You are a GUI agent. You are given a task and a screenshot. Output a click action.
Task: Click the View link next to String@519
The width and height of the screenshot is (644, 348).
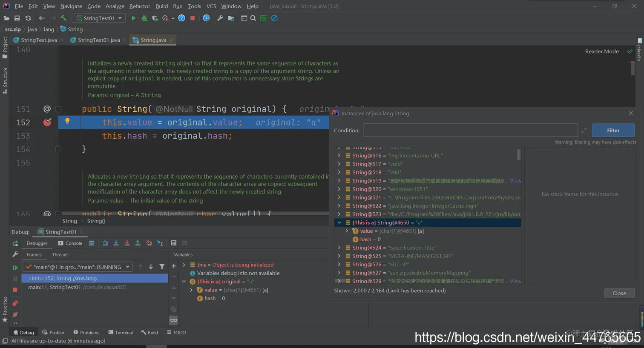pyautogui.click(x=515, y=181)
